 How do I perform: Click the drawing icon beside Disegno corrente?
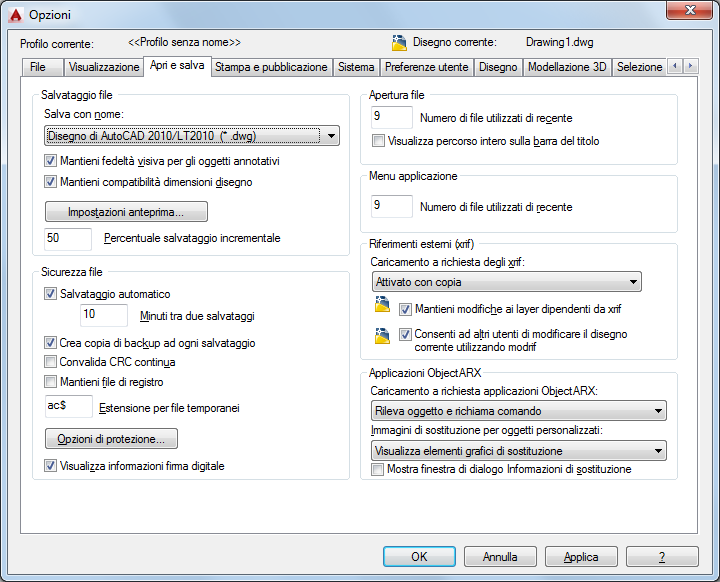point(399,43)
